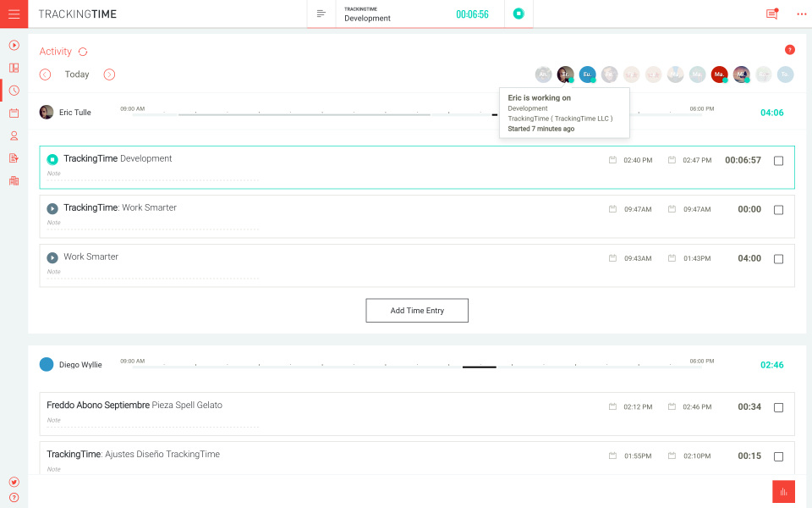Viewport: 812px width, 508px height.
Task: Check the 04:00 Work Smarter entry checkbox
Action: (x=778, y=259)
